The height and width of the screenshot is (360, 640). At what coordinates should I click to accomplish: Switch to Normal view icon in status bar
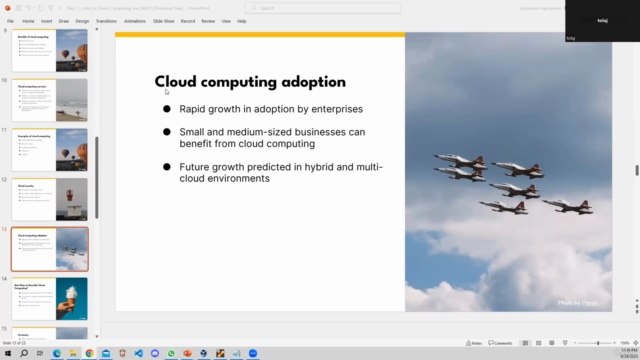(x=525, y=343)
